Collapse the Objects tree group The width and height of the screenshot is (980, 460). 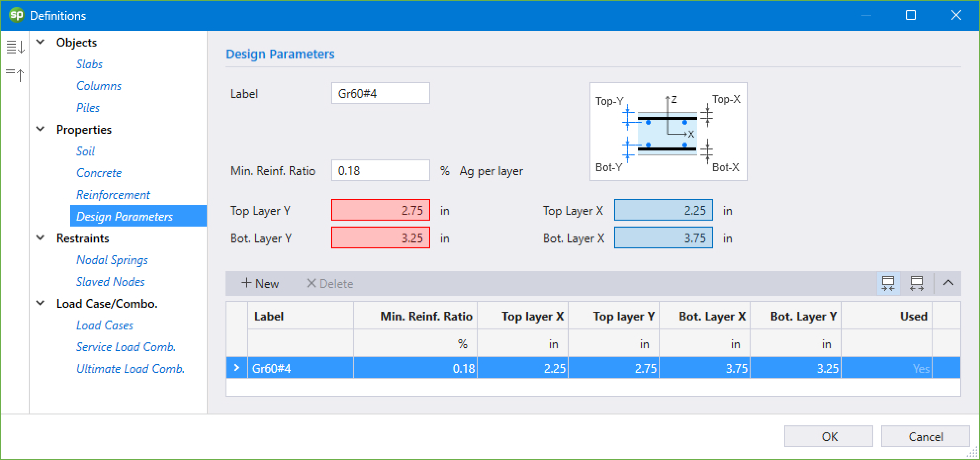point(40,42)
